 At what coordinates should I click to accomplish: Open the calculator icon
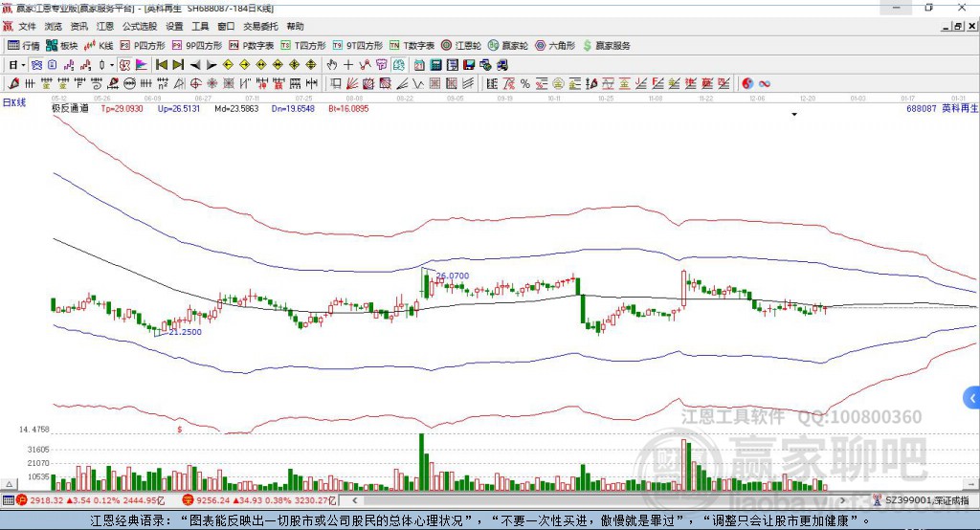pos(436,65)
